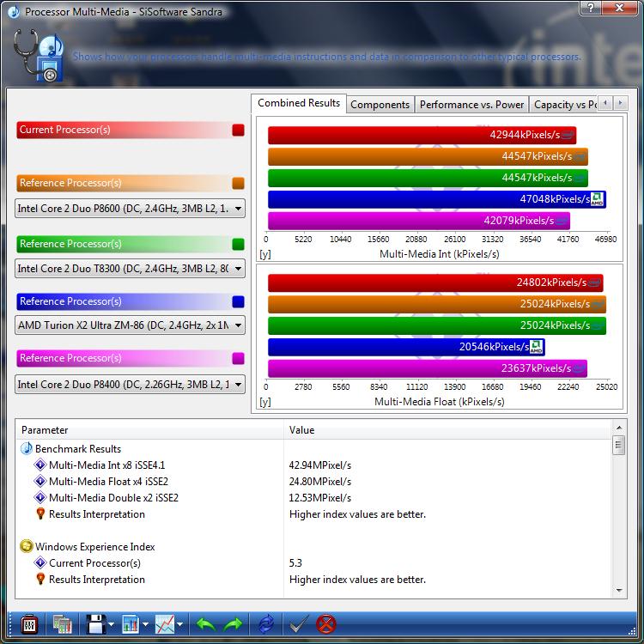Image resolution: width=644 pixels, height=644 pixels.
Task: Switch to the Components tab
Action: coord(380,105)
